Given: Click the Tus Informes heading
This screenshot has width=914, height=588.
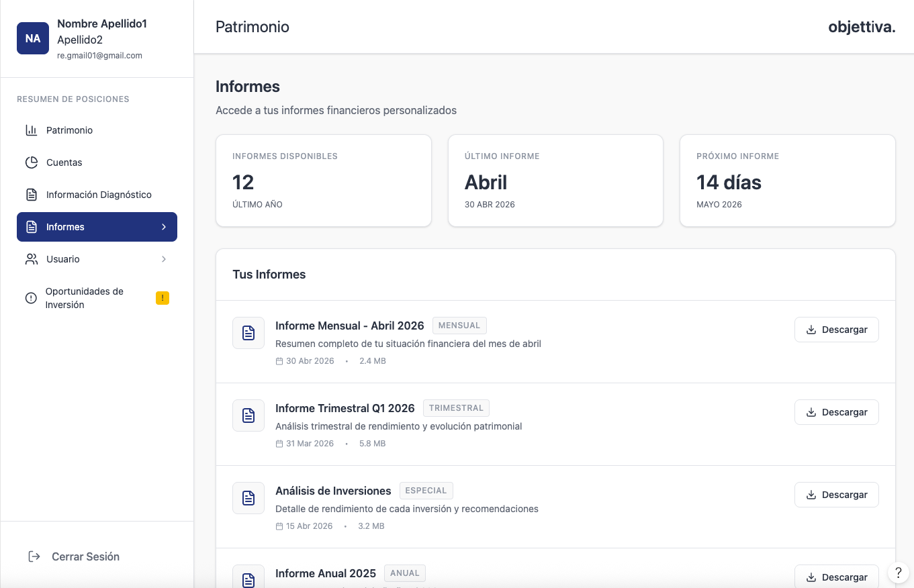Looking at the screenshot, I should pyautogui.click(x=269, y=275).
